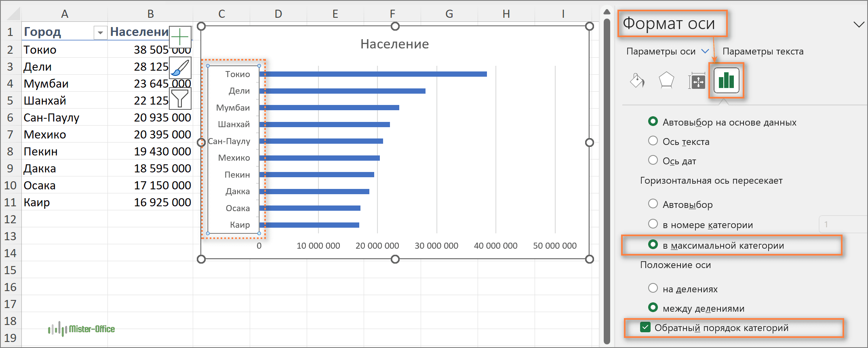This screenshot has height=348, width=868.
Task: Click the Токио bar in the chart
Action: point(373,74)
